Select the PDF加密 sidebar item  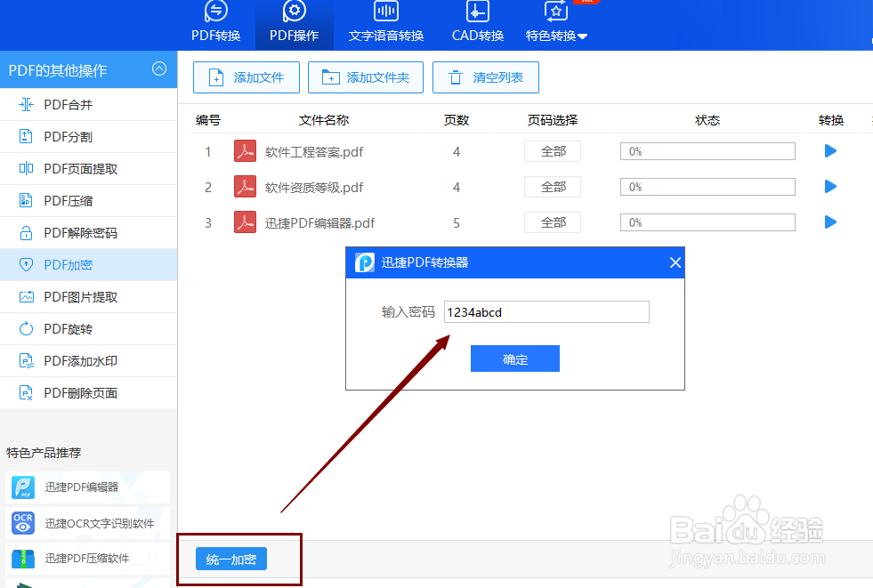tap(88, 265)
